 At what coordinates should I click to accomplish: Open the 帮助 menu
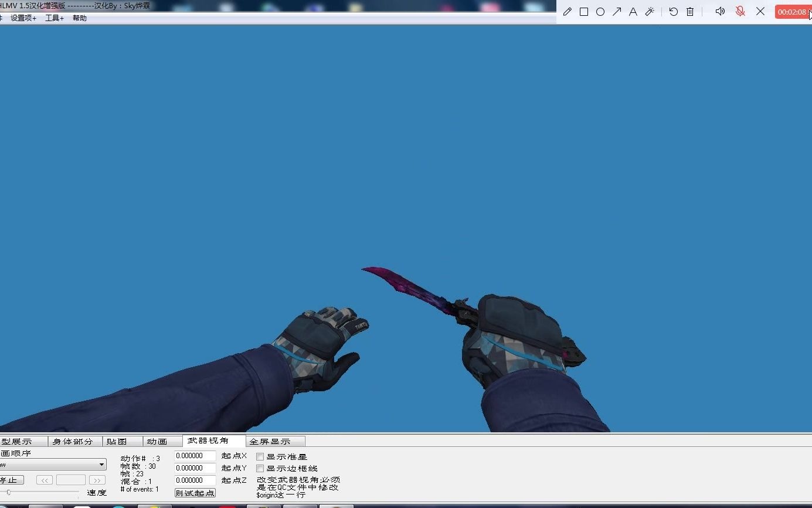click(x=79, y=18)
